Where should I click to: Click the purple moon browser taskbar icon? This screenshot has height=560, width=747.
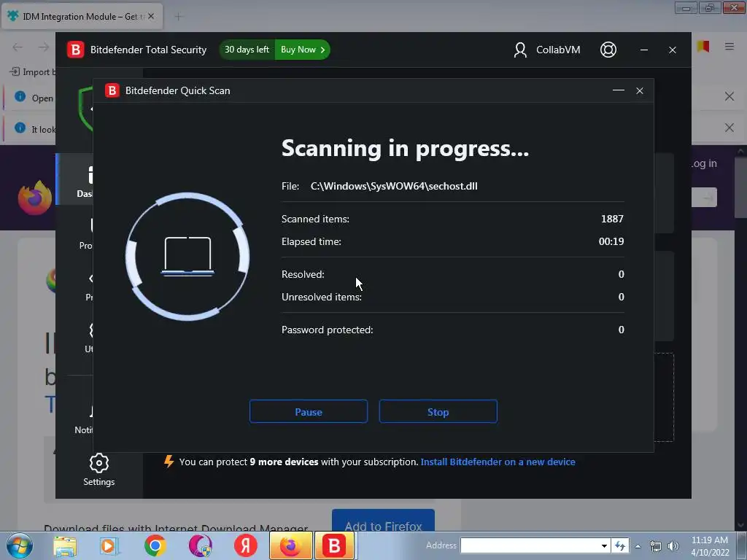(200, 545)
